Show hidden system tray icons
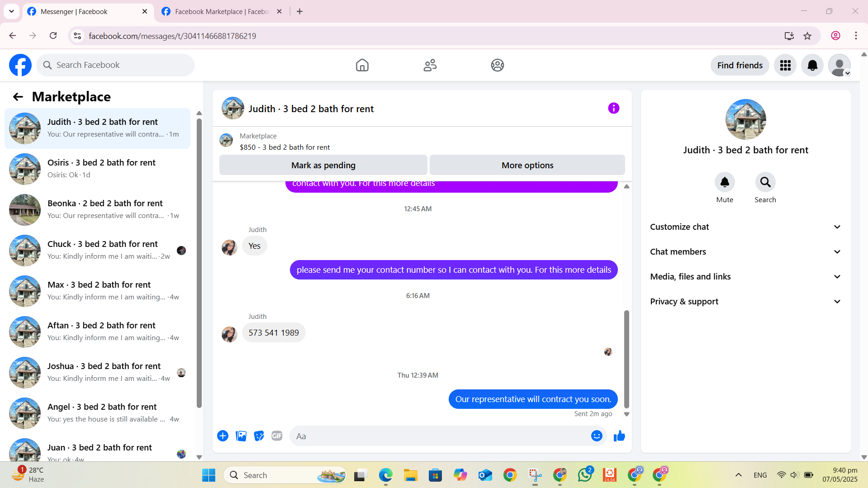Screen dimensions: 868x488 point(738,475)
